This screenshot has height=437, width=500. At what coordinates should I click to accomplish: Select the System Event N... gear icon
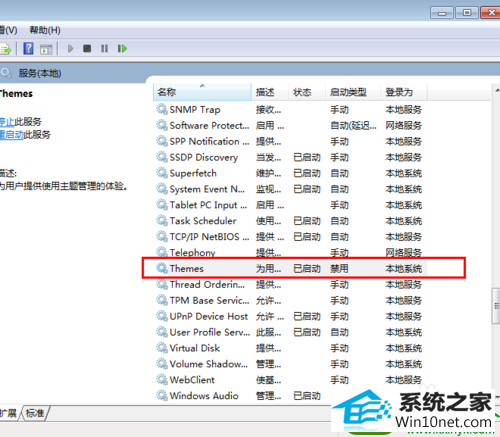point(162,189)
